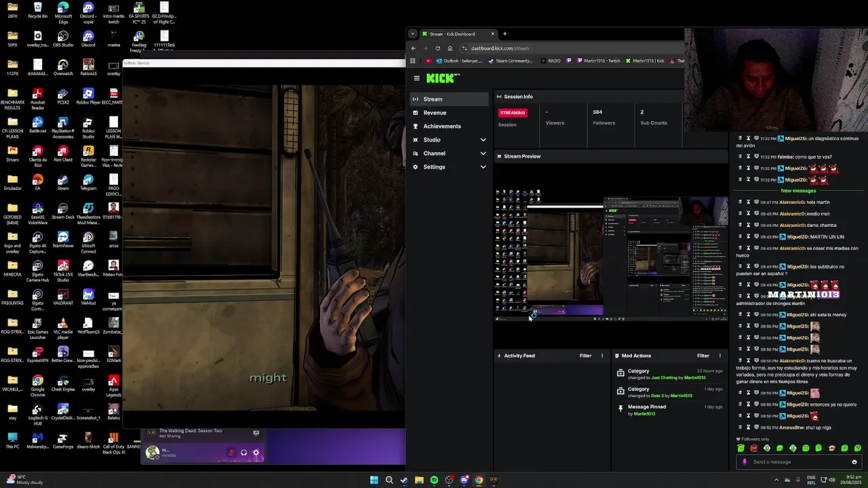Open Martin1013 | Kick bookmark
Viewport: 868px width, 488px height.
point(645,61)
